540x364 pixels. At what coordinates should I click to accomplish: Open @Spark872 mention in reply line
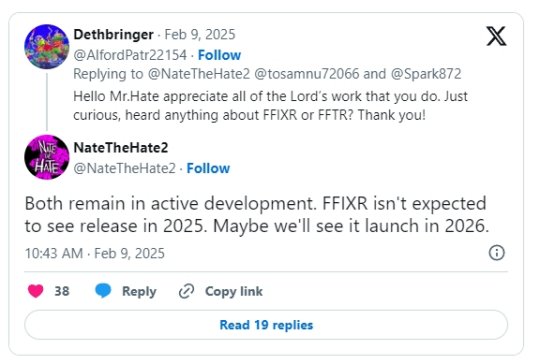tap(426, 74)
